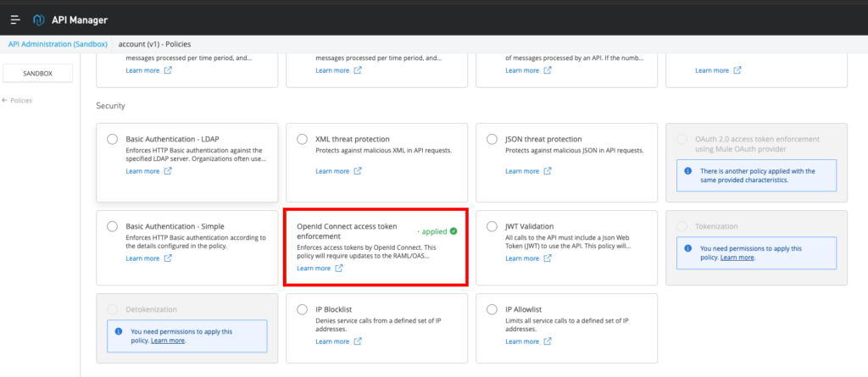Viewport: 868px width, 377px height.
Task: Click the SANDBOX environment button
Action: point(37,74)
